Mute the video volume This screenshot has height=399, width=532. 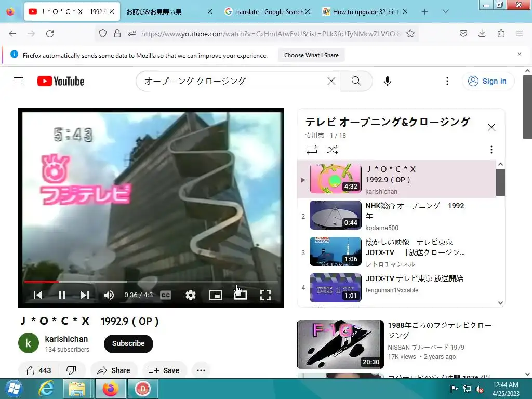coord(109,295)
